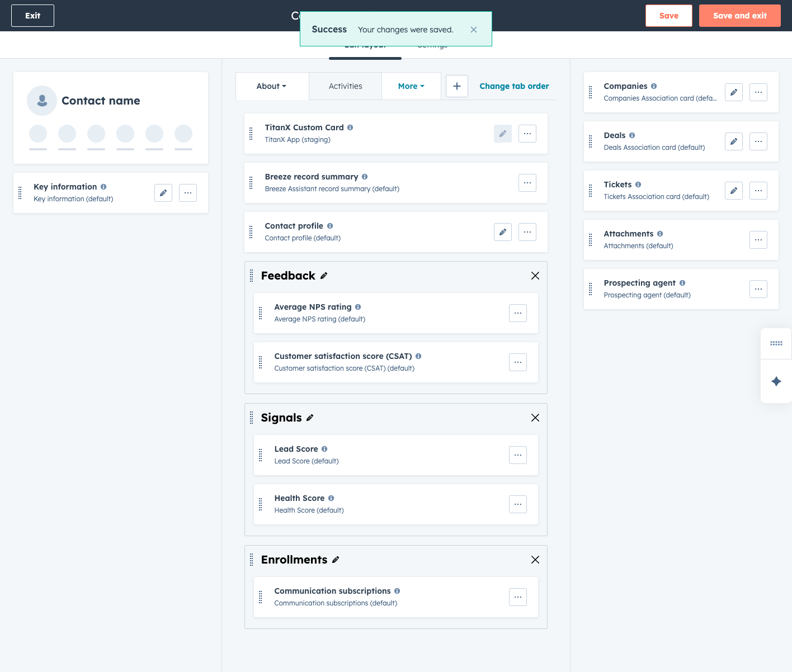The image size is (792, 672).
Task: Remove the Feedback group
Action: [535, 276]
